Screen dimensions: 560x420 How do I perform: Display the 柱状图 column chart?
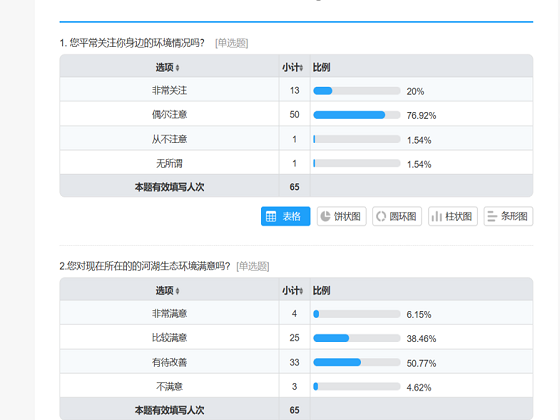coord(452,216)
